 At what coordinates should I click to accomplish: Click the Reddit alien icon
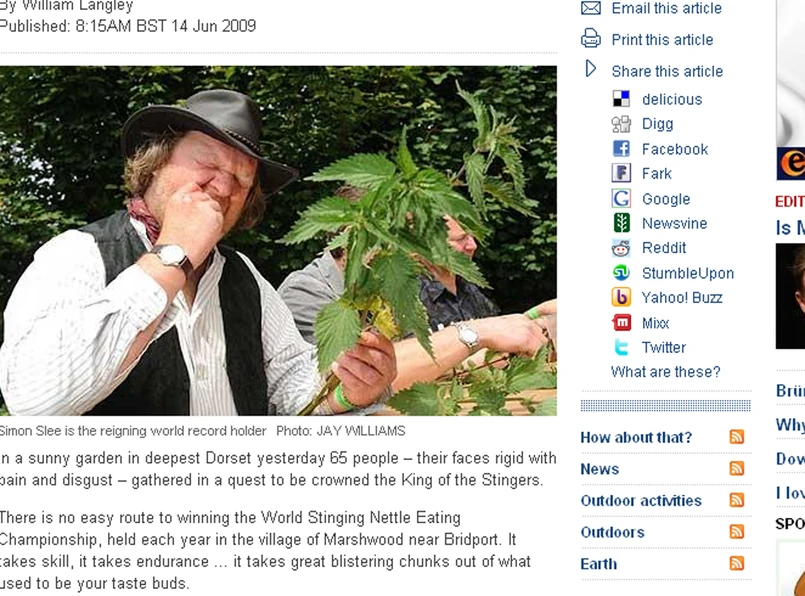tap(621, 248)
